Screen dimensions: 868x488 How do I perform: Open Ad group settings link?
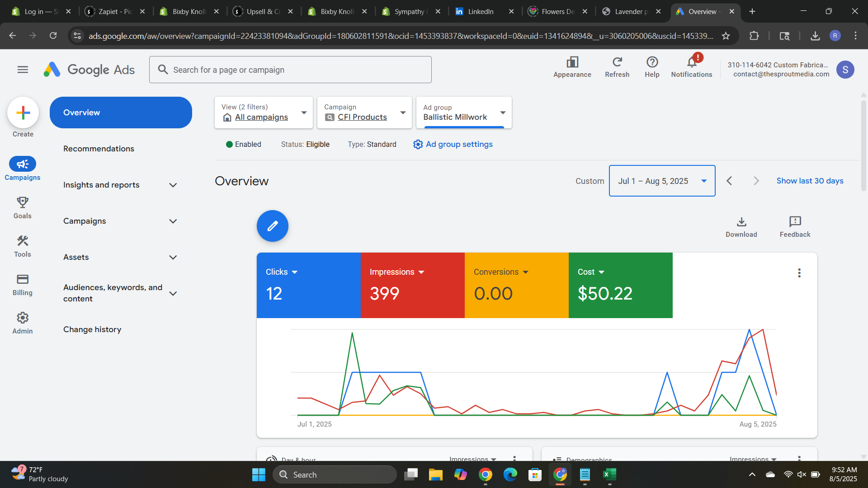pyautogui.click(x=453, y=144)
